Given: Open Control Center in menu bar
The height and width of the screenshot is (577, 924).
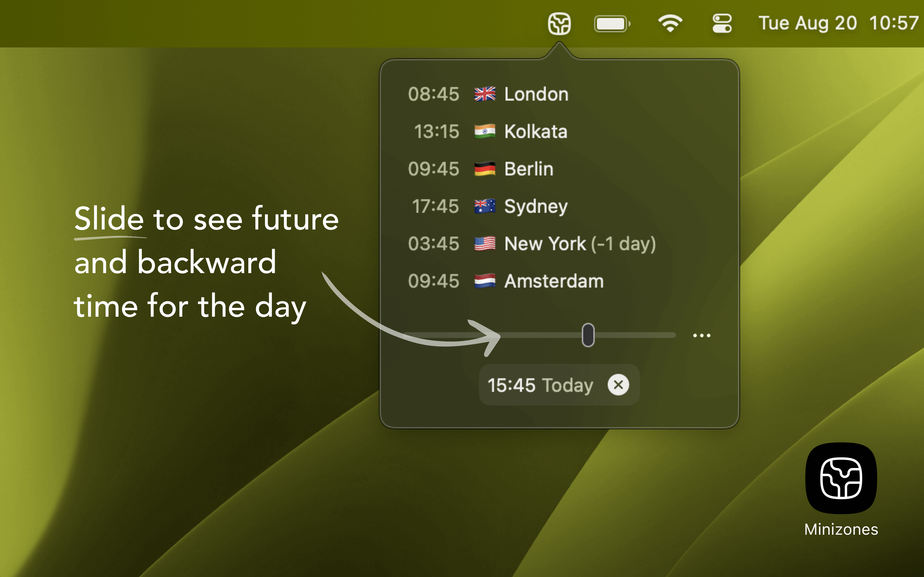Looking at the screenshot, I should click(722, 24).
